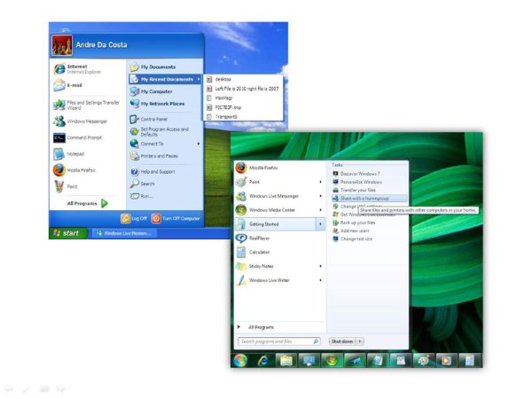Open Windows Media Center taskbar icon
Viewport: 532px width, 399px height.
coord(332,361)
